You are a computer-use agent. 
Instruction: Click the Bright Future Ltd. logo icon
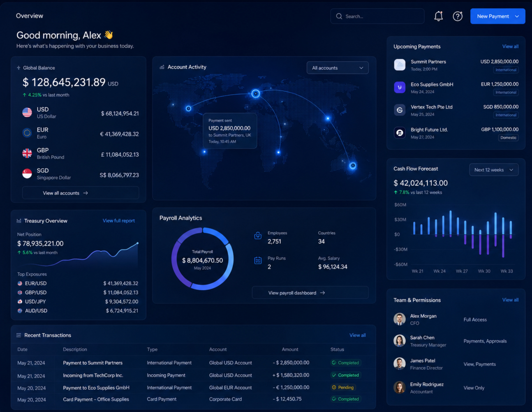(400, 133)
